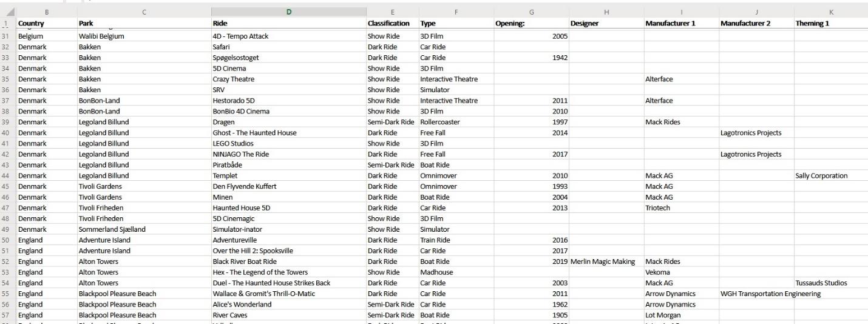The height and width of the screenshot is (324, 868).
Task: Select the Sally Corporation cell
Action: pos(830,176)
